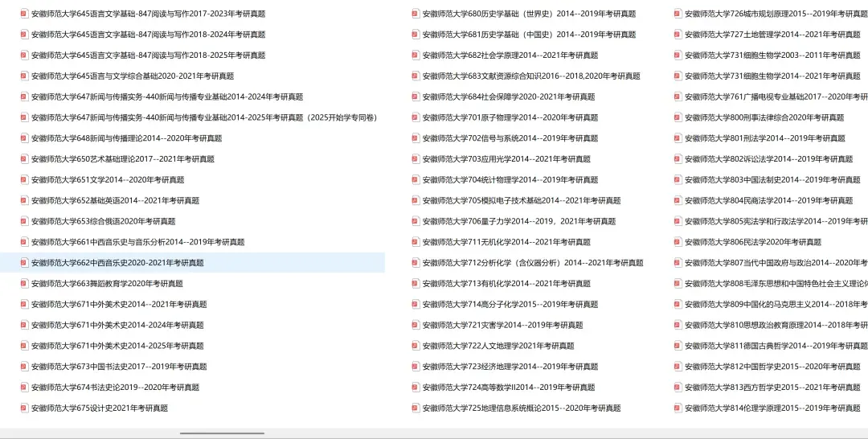The width and height of the screenshot is (868, 439).
Task: Click file name 645语言与文学综合基础2020-2021
Action: (x=133, y=76)
